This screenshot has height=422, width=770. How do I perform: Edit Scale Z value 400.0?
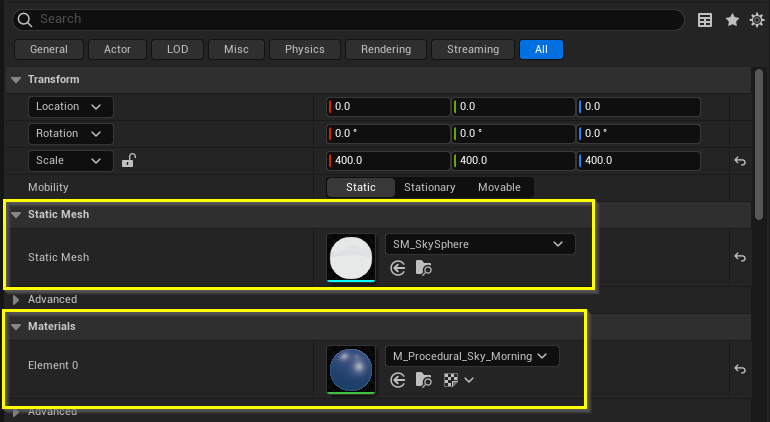tap(638, 161)
